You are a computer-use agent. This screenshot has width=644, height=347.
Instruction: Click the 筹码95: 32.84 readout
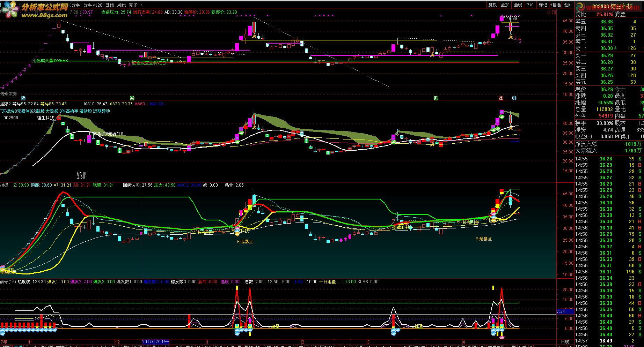pyautogui.click(x=25, y=104)
